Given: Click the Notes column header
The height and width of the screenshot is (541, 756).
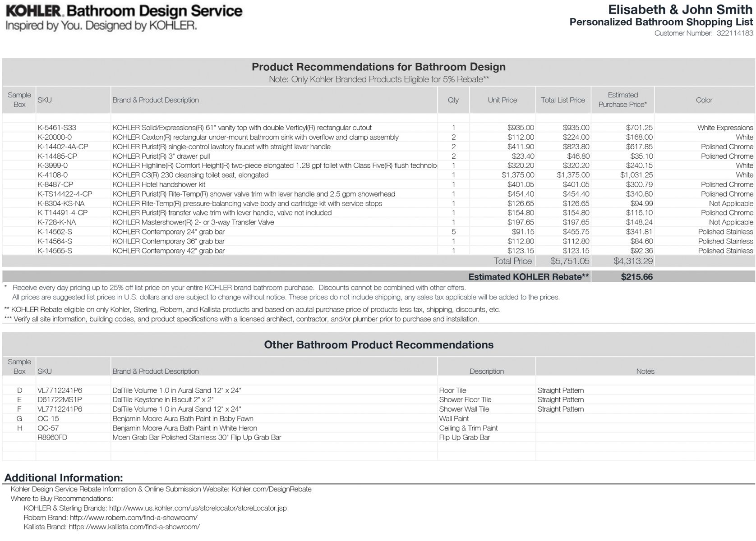Looking at the screenshot, I should [x=645, y=371].
